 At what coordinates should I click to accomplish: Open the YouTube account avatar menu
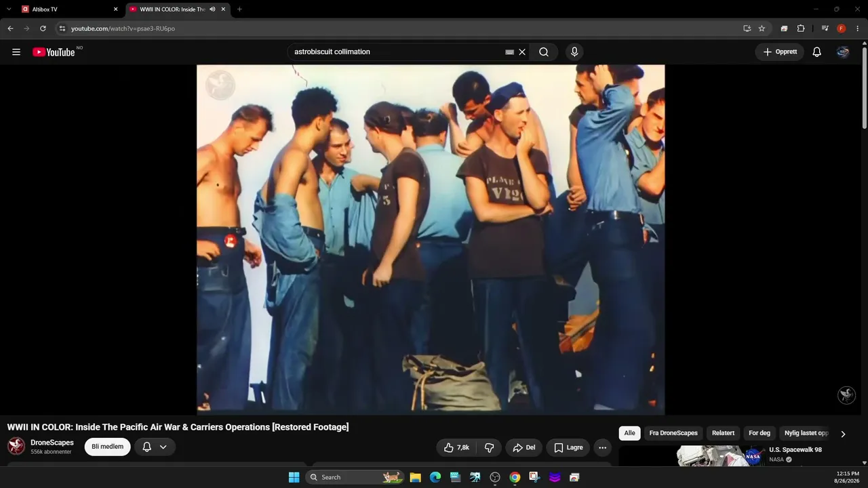843,52
